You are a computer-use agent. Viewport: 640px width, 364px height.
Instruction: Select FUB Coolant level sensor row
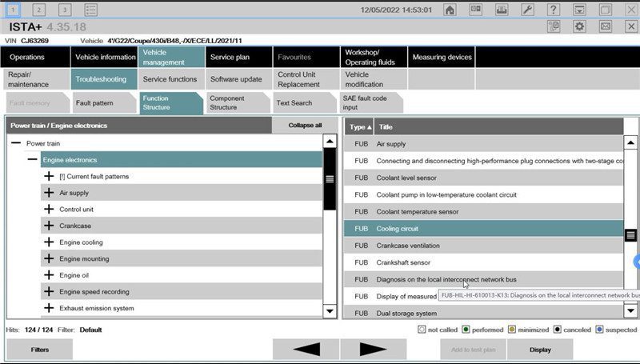484,178
